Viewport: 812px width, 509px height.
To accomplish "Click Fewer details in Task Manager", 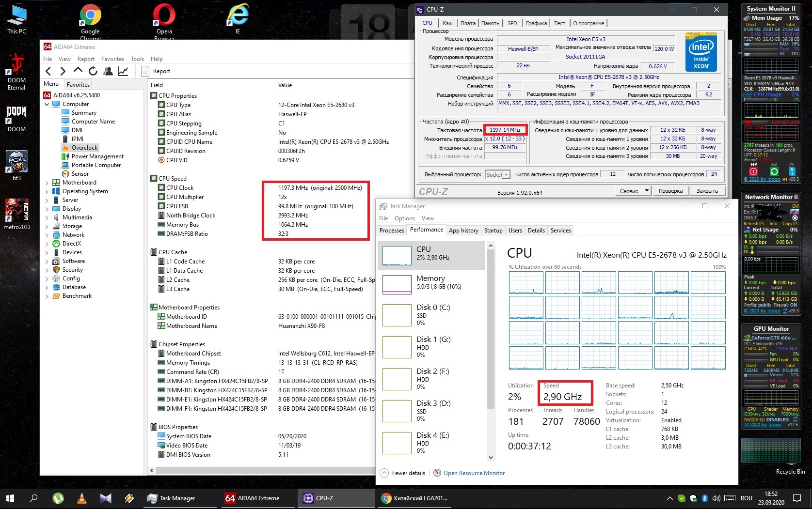I will coord(403,473).
